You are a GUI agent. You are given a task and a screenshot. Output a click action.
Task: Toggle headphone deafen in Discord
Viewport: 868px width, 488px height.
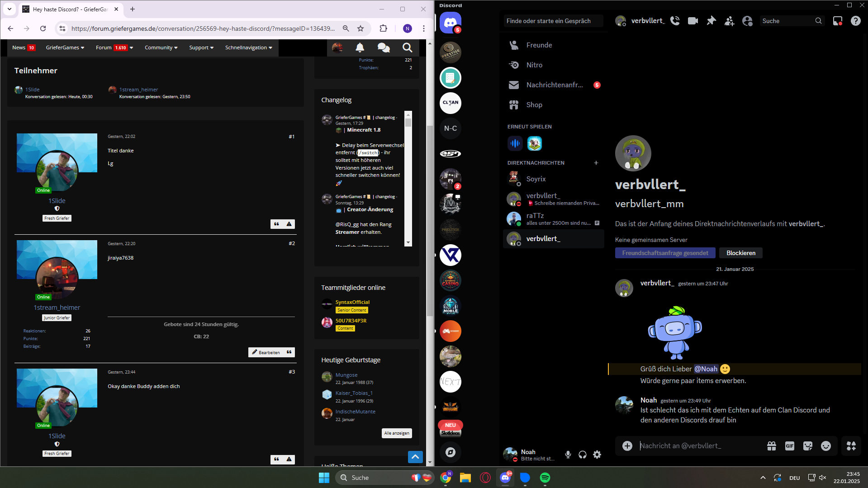click(x=583, y=455)
